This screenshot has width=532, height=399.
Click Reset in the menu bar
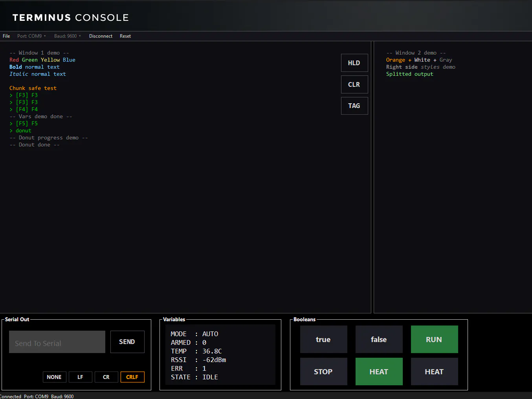[x=125, y=36]
